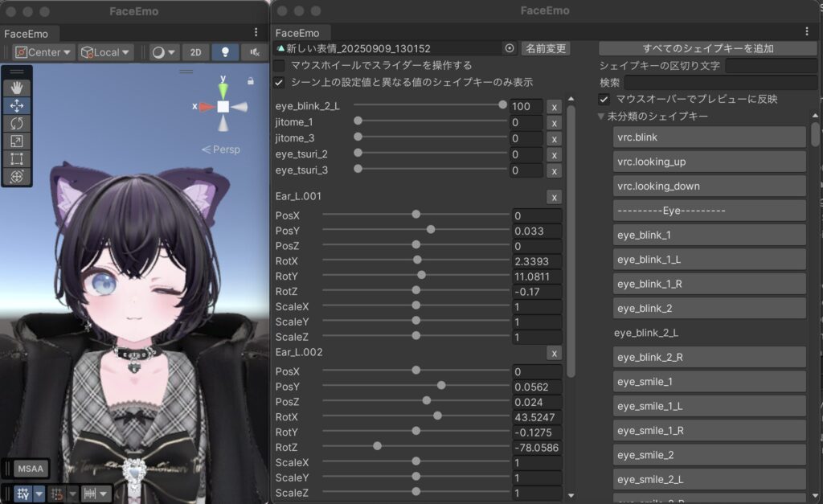The height and width of the screenshot is (504, 823).
Task: Open the Center pivot mode dropdown
Action: tap(43, 52)
